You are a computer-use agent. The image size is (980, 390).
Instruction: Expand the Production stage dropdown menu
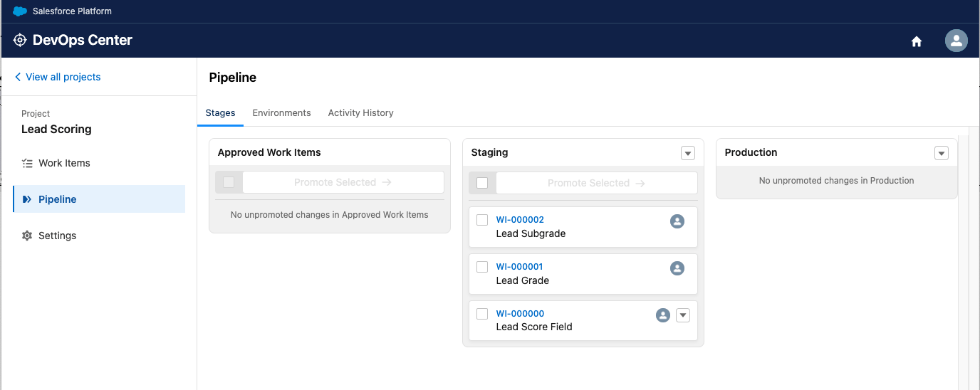coord(942,153)
